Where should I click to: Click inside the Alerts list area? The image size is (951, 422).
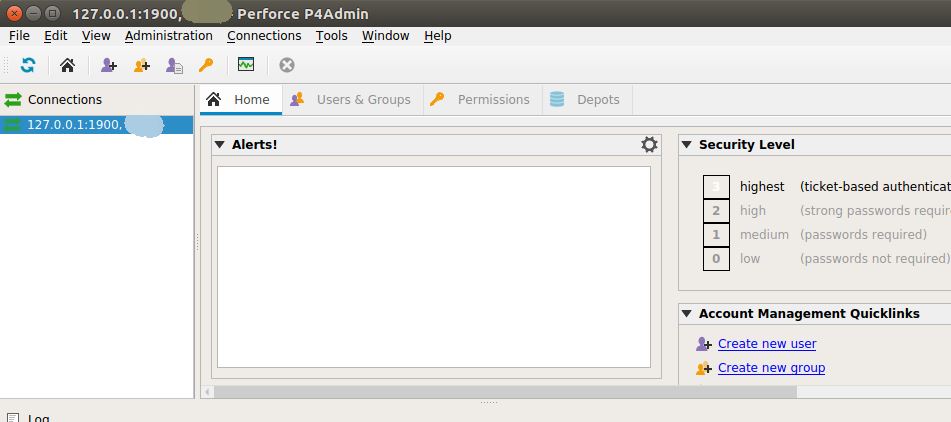(x=434, y=267)
